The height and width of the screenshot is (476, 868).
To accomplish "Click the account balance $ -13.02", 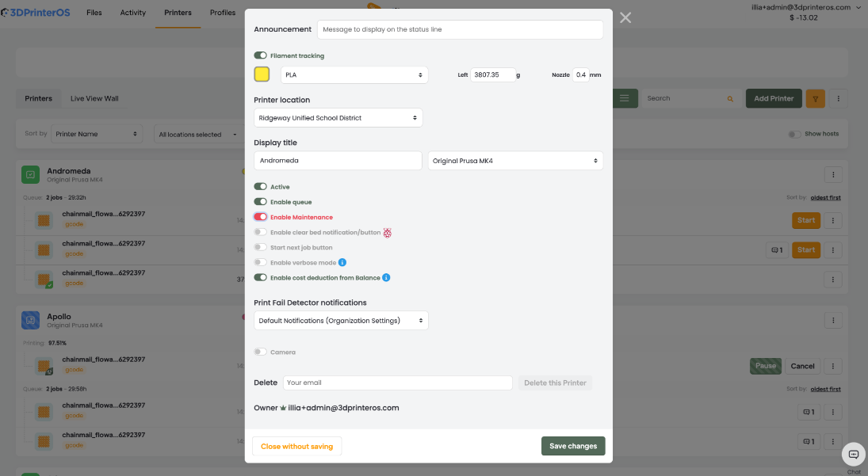I will click(803, 17).
